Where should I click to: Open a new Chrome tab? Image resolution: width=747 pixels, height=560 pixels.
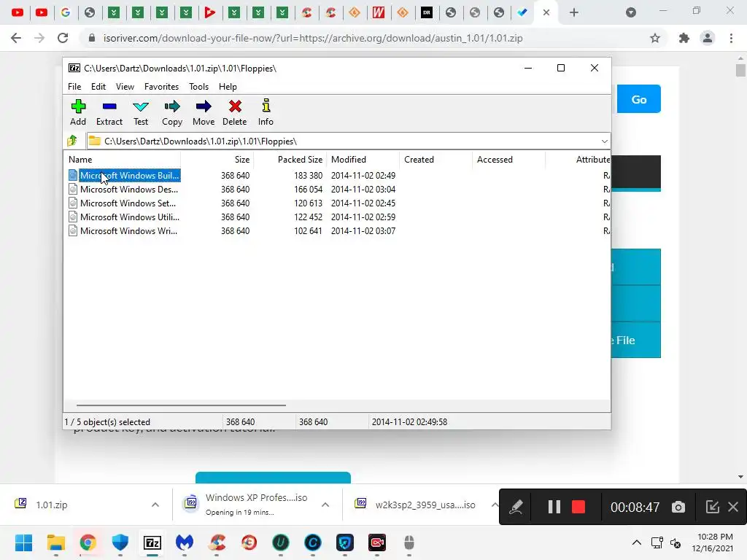[574, 12]
